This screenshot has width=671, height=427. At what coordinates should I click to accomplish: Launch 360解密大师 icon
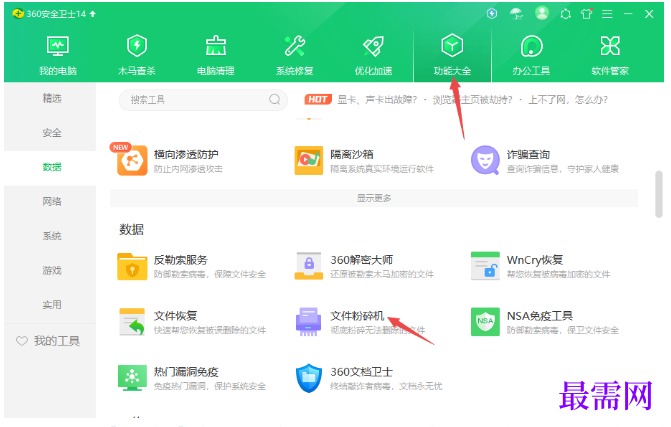pyautogui.click(x=309, y=266)
